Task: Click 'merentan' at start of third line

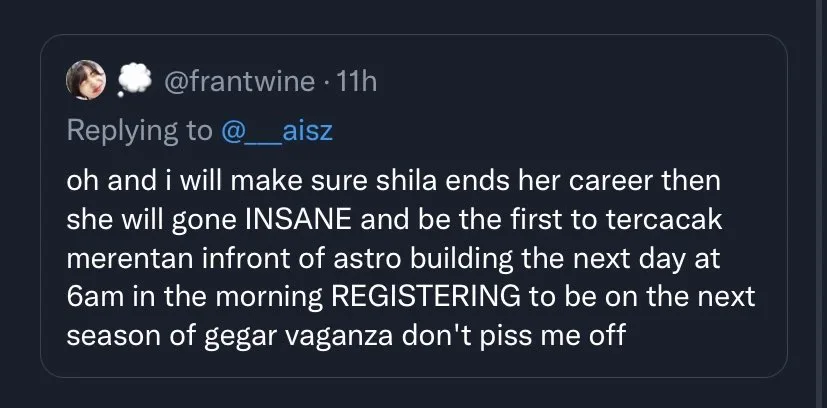Action: coord(119,258)
